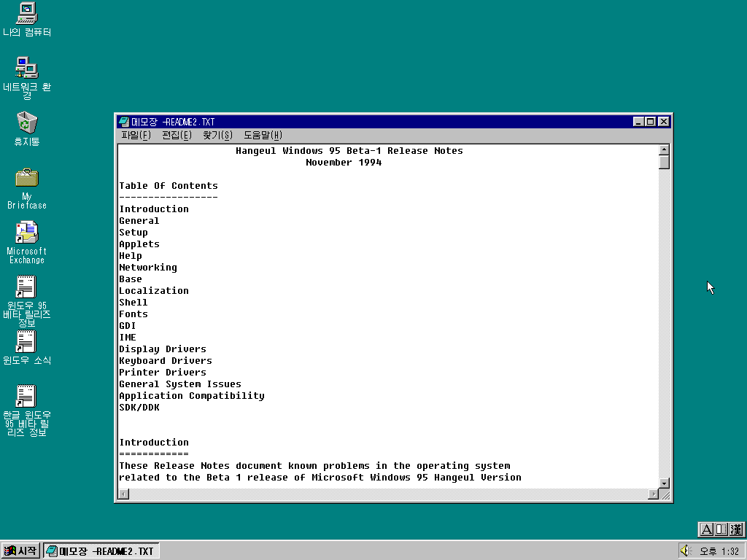Click the horizontal scrollbar left arrow
Viewport: 747px width, 560px height.
(x=124, y=494)
